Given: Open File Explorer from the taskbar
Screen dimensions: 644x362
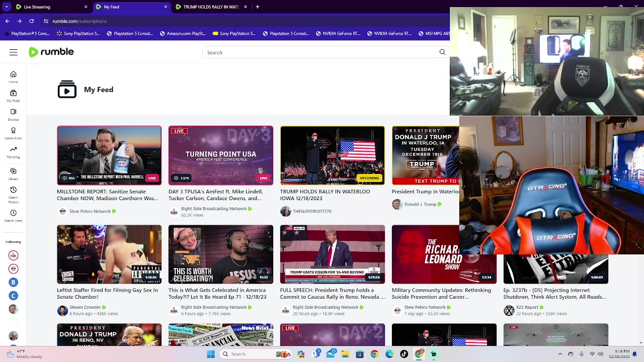Looking at the screenshot, I should click(x=345, y=354).
